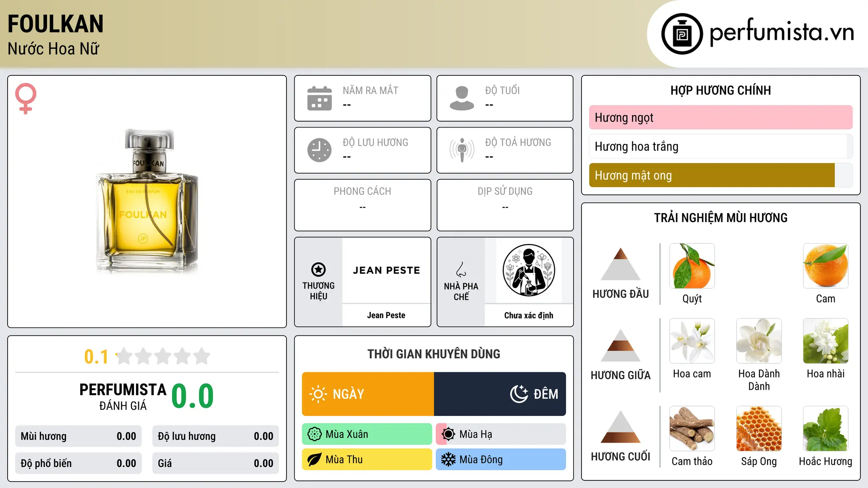This screenshot has width=868, height=488.
Task: Click the FOULKAN page title
Action: tap(56, 24)
